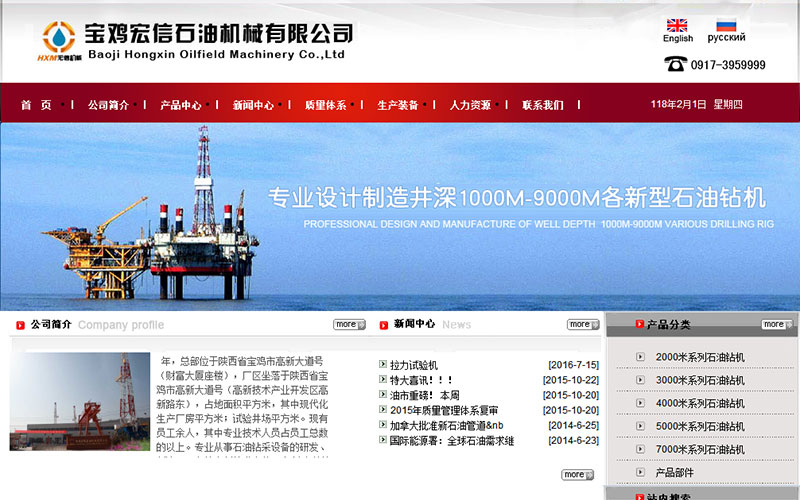Open news article 特大喜讯！！！
The width and height of the screenshot is (800, 500).
(421, 380)
